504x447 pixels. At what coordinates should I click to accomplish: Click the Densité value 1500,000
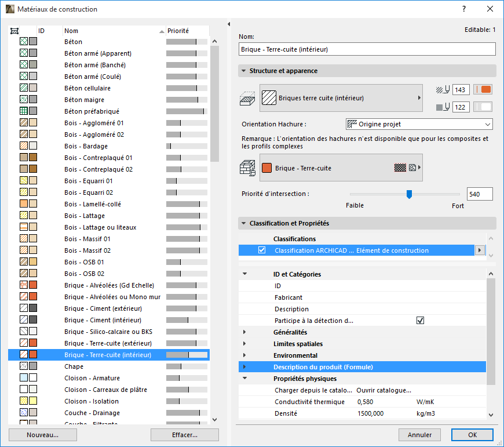click(x=370, y=413)
